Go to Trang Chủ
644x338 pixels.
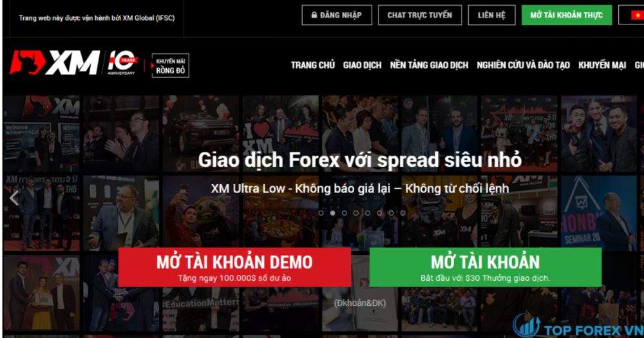[312, 65]
